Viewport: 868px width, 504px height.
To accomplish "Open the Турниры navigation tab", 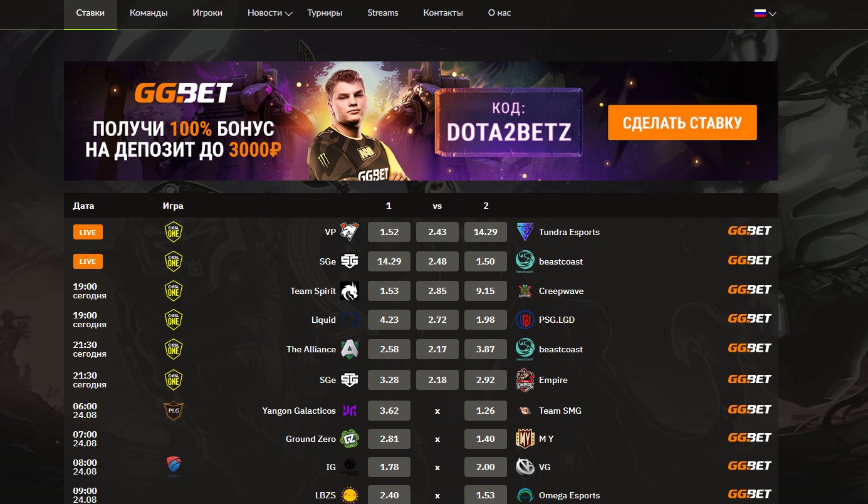I will tap(325, 13).
